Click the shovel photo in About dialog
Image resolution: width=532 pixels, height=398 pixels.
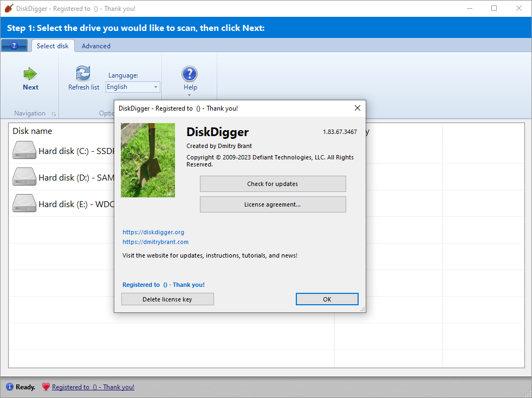point(148,160)
